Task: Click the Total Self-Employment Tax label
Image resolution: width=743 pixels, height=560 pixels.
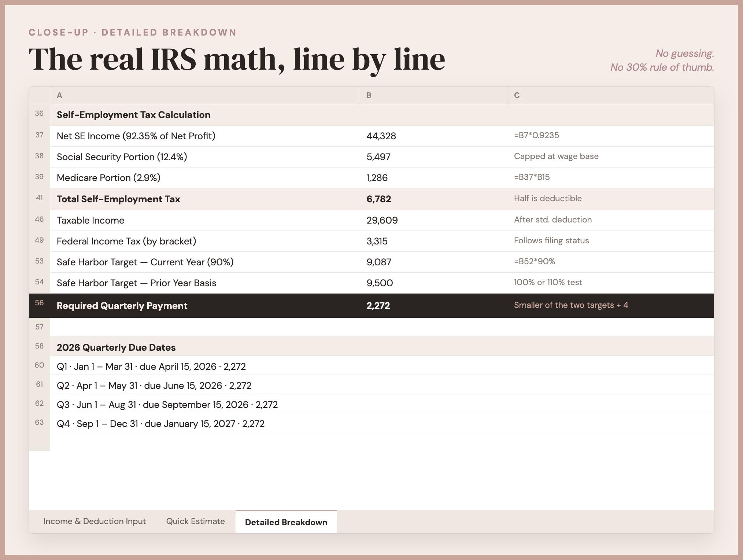Action: click(118, 199)
